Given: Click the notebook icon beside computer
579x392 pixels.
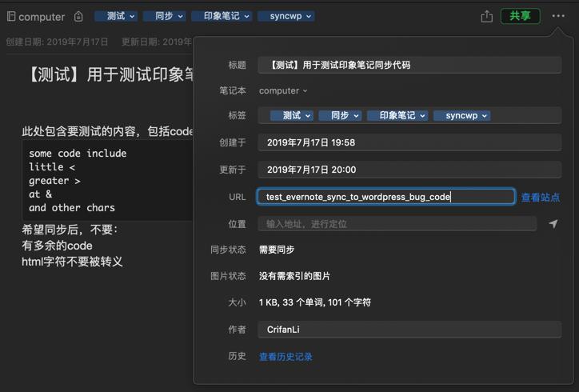Looking at the screenshot, I should click(x=11, y=16).
